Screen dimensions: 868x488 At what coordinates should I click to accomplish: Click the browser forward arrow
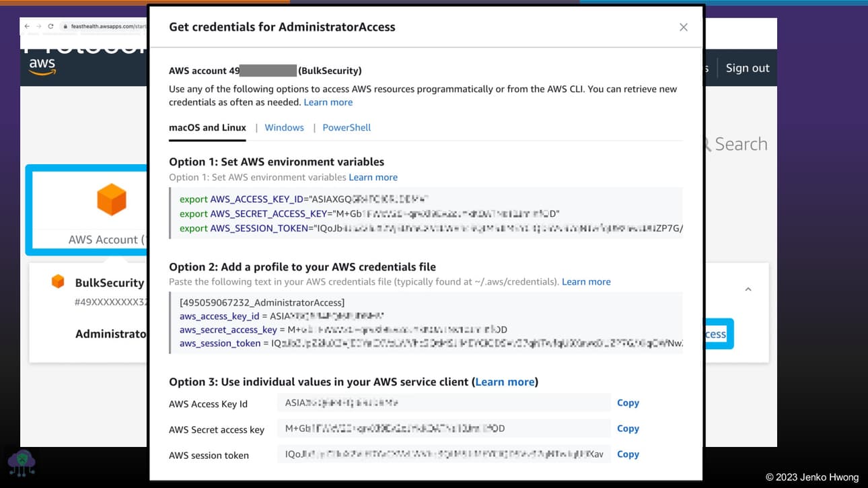click(x=38, y=26)
